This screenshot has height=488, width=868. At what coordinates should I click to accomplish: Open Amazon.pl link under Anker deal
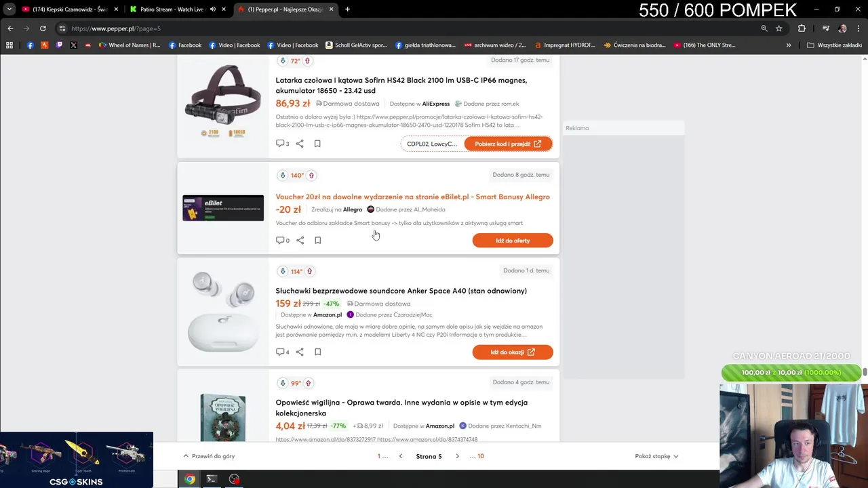click(328, 315)
